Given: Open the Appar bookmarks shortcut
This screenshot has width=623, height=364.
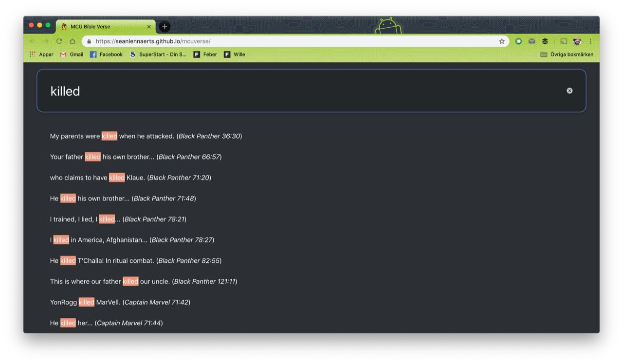Looking at the screenshot, I should pos(41,55).
